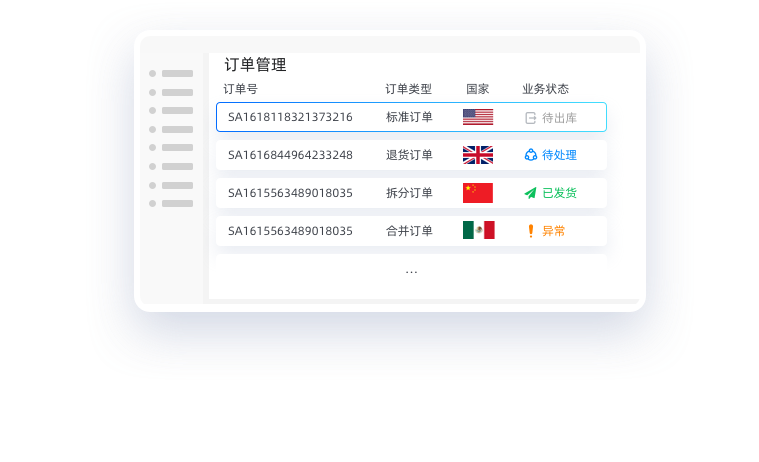Click the blue 待处理 pending status icon

(x=531, y=155)
